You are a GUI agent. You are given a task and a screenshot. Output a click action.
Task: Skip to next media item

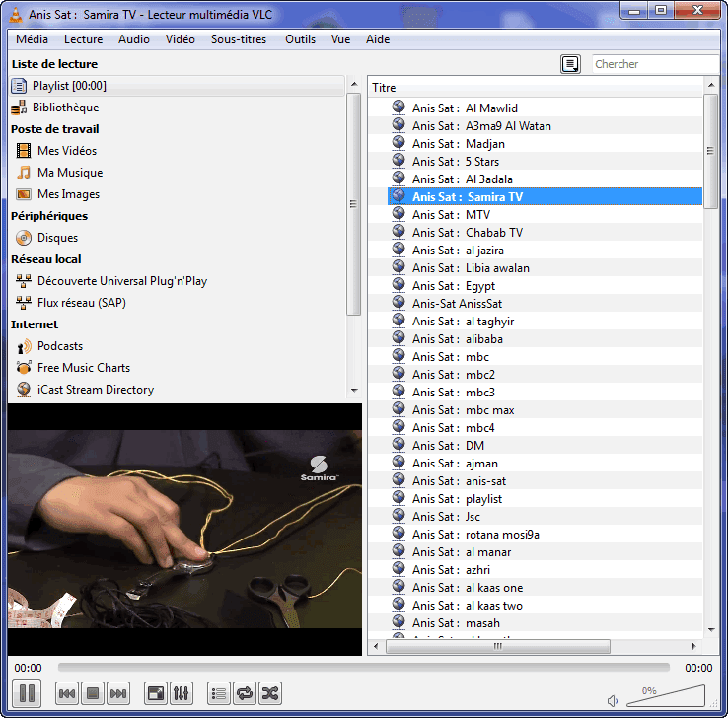point(118,693)
